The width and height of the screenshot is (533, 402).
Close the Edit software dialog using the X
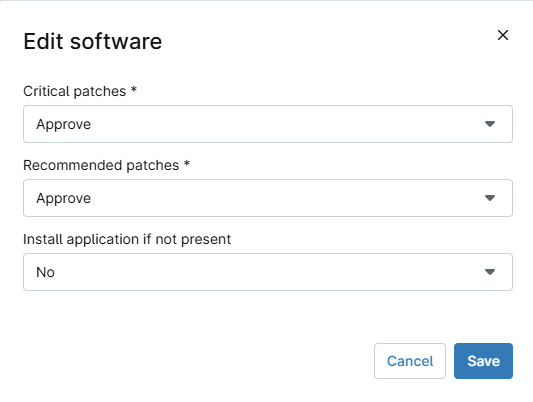(x=503, y=35)
